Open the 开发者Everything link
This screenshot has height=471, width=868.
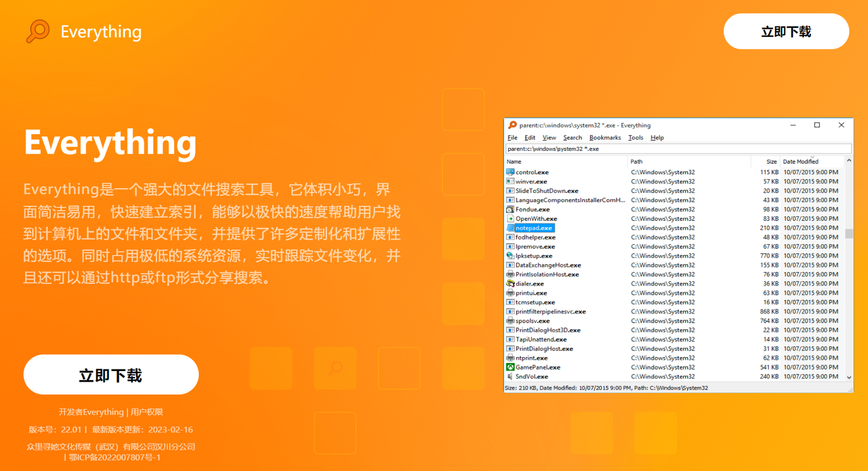tap(91, 412)
